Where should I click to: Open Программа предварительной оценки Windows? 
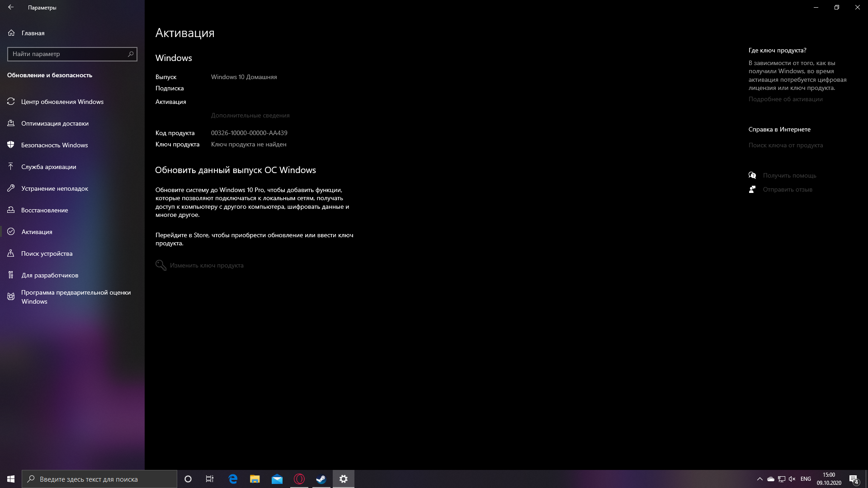pyautogui.click(x=72, y=297)
